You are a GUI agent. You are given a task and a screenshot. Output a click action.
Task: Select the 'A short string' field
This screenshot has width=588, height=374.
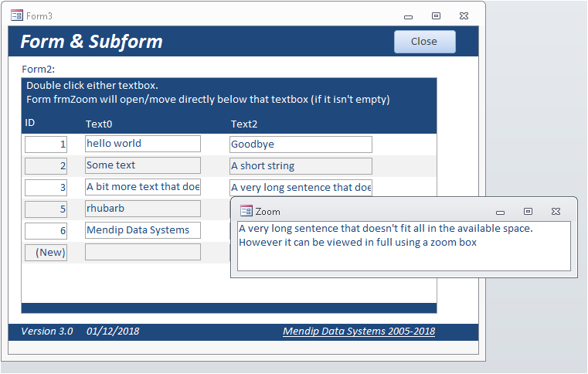click(301, 166)
